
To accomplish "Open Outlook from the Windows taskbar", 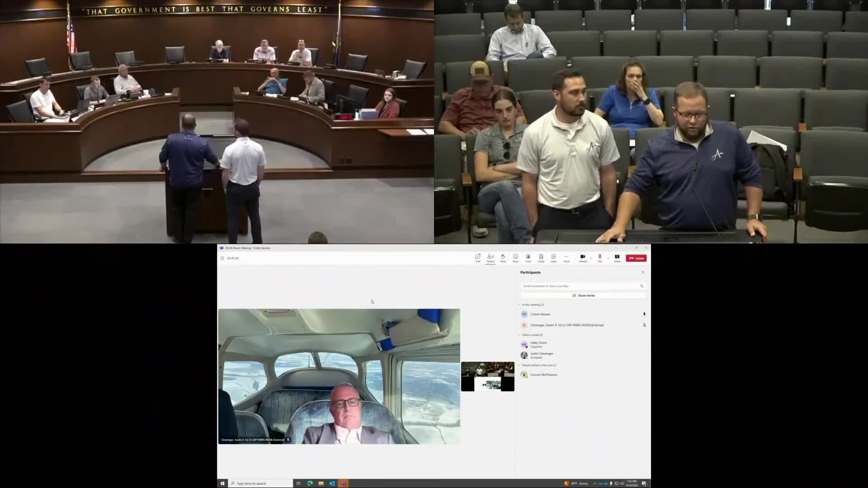I will click(x=332, y=483).
